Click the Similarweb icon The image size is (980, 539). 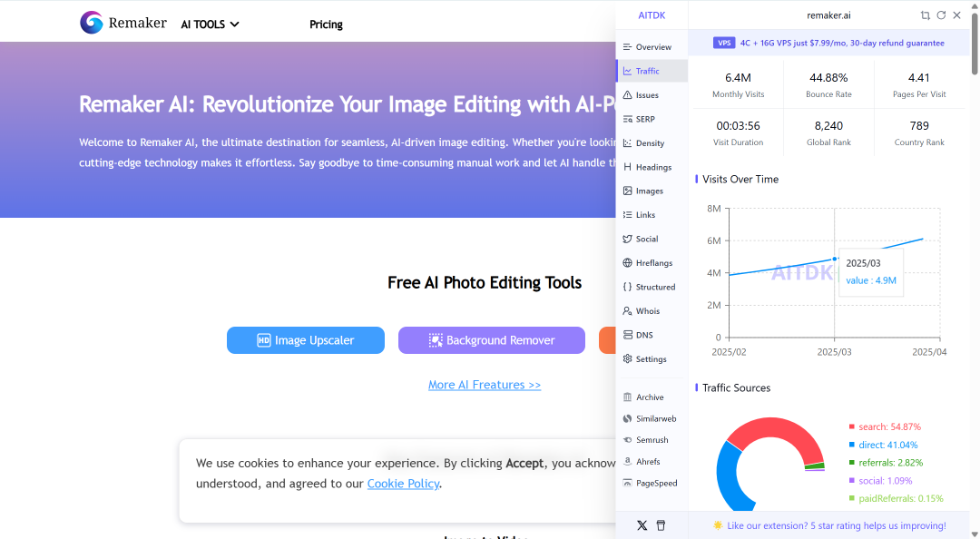(628, 419)
